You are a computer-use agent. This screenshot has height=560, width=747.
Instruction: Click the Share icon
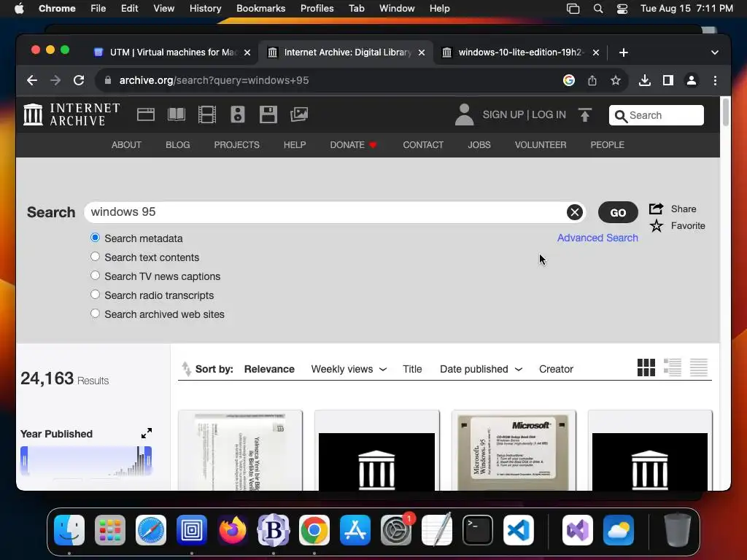656,209
